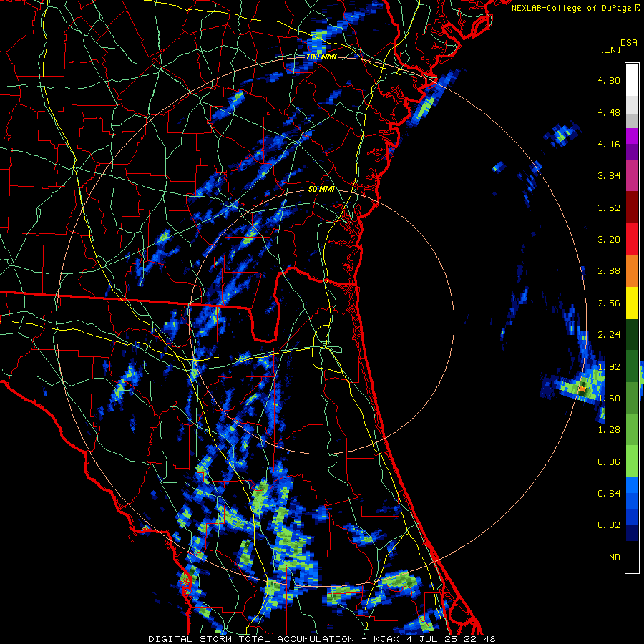
Task: Click the lightest green legend swatch near 0.96
Action: [632, 462]
